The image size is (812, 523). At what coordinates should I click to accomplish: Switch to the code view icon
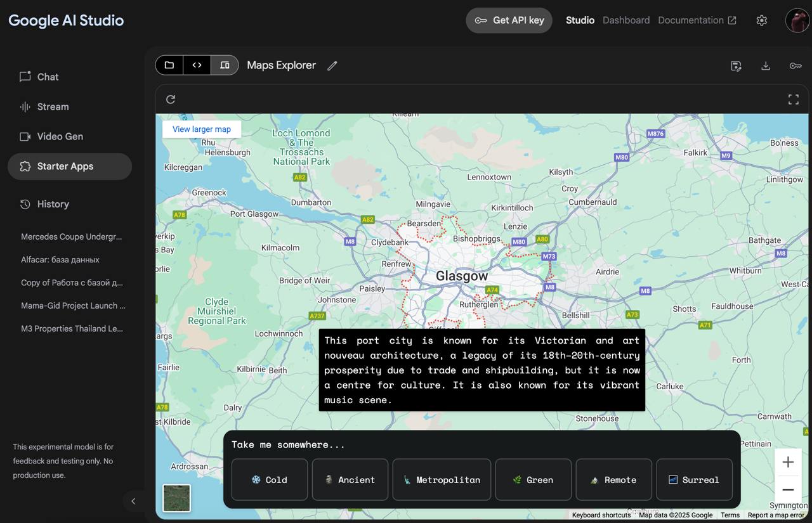[x=197, y=65]
